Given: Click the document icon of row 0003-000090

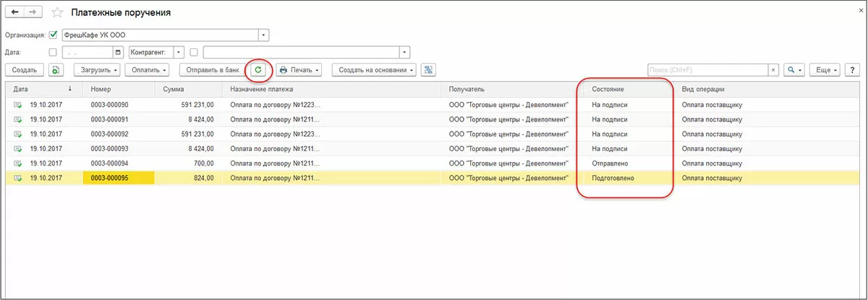Looking at the screenshot, I should [17, 105].
